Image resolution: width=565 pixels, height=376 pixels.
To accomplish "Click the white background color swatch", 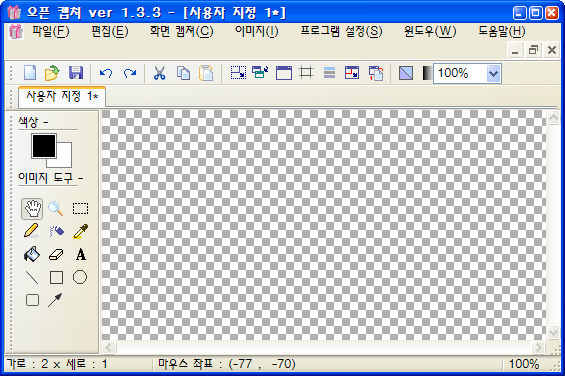I will [64, 160].
